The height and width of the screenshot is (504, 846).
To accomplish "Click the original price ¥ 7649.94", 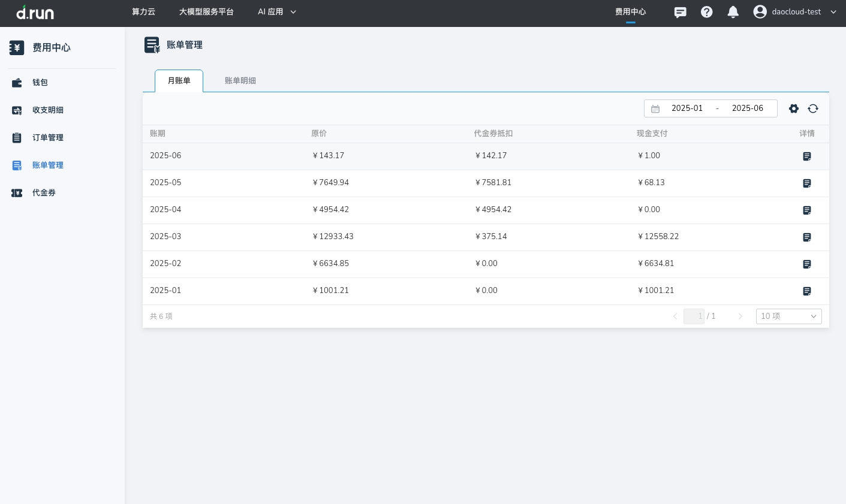I will [x=330, y=183].
